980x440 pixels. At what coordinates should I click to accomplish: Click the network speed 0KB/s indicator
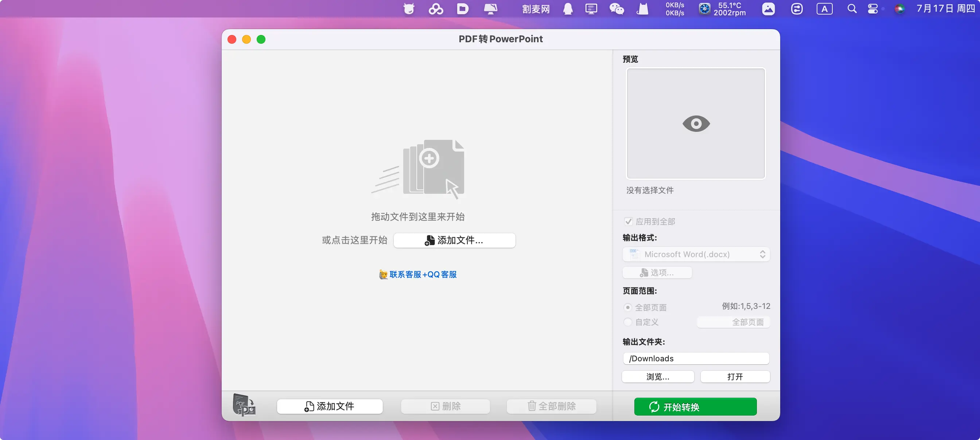(x=675, y=9)
